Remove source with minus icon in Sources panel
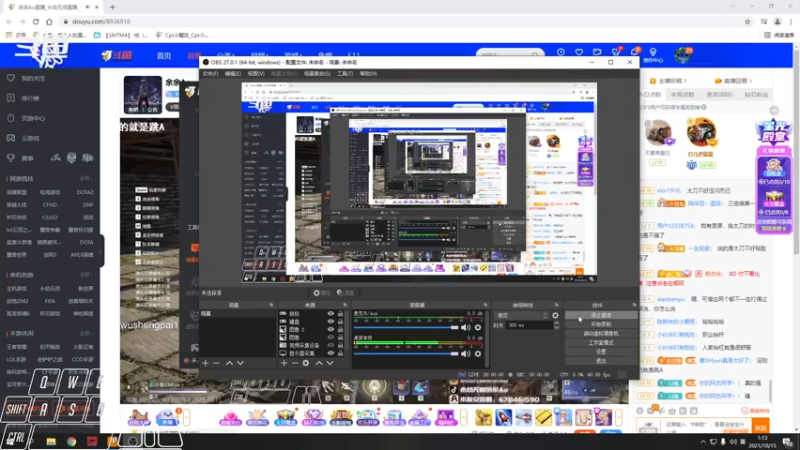This screenshot has height=450, width=800. [295, 363]
